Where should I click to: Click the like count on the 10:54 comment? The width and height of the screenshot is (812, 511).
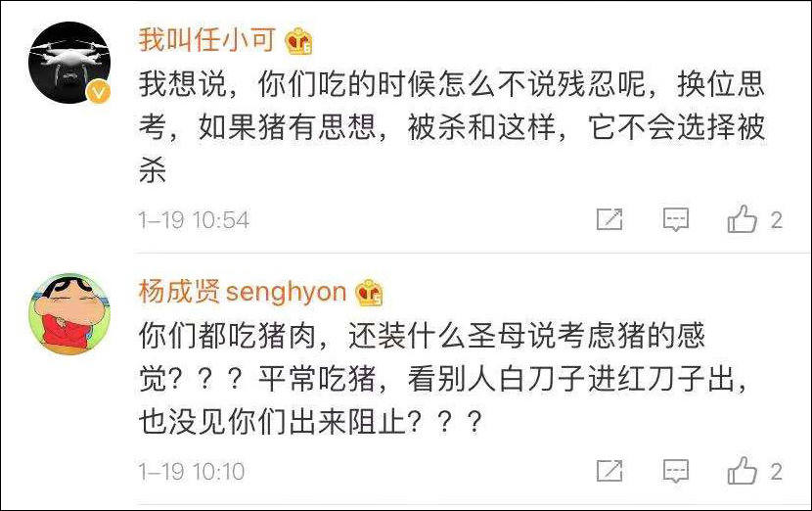[777, 220]
